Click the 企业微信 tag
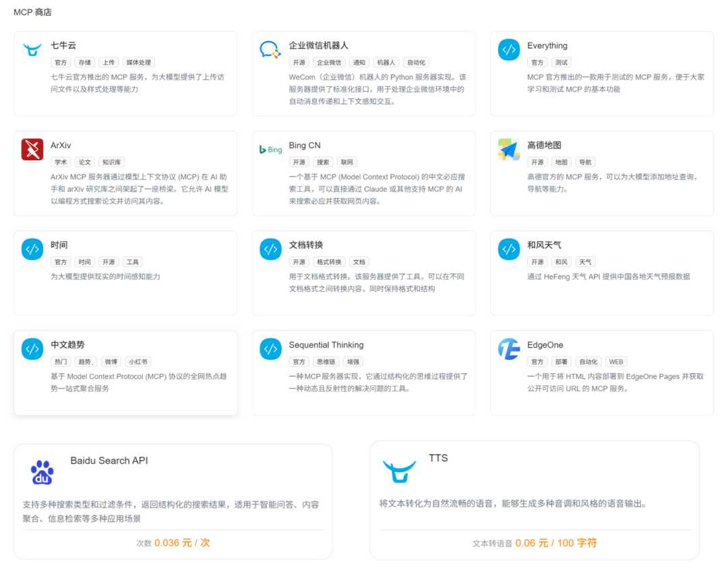The width and height of the screenshot is (728, 572). coord(329,63)
